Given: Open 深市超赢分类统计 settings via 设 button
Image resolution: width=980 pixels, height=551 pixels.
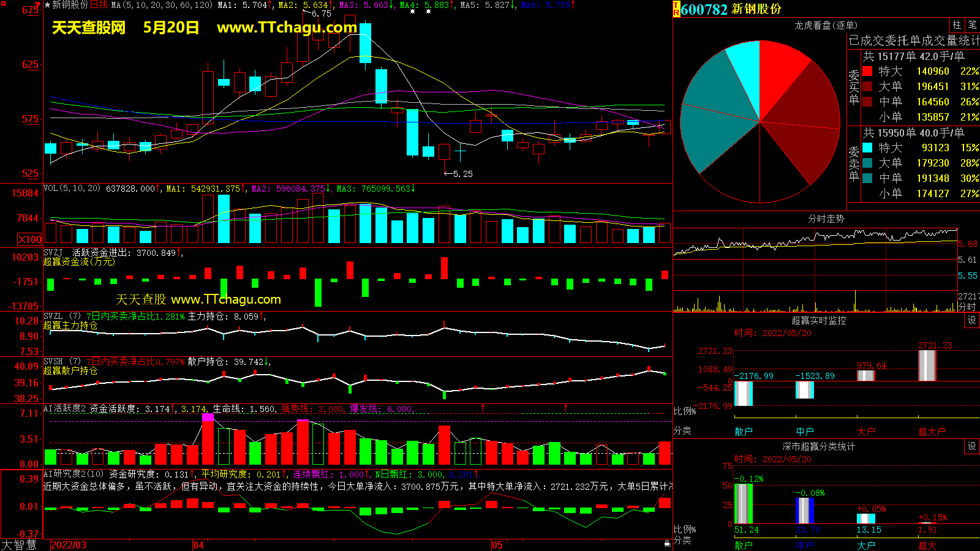Looking at the screenshot, I should point(971,446).
